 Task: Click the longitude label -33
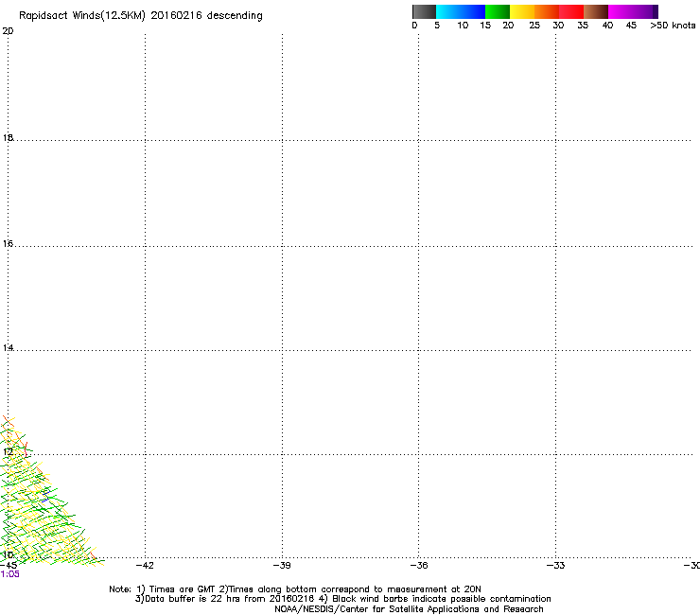[555, 566]
